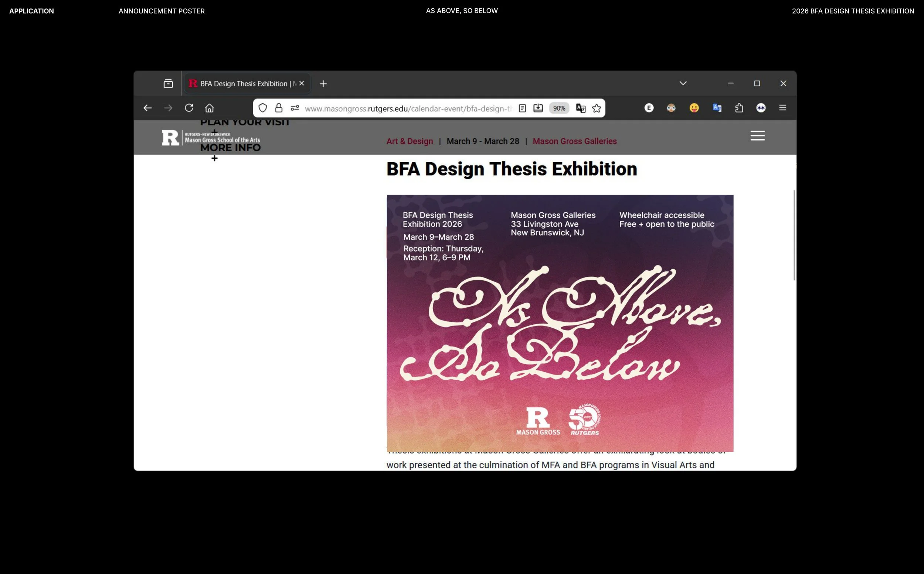Screen dimensions: 924x574
Task: Open tracking protection shield icon
Action: point(262,108)
